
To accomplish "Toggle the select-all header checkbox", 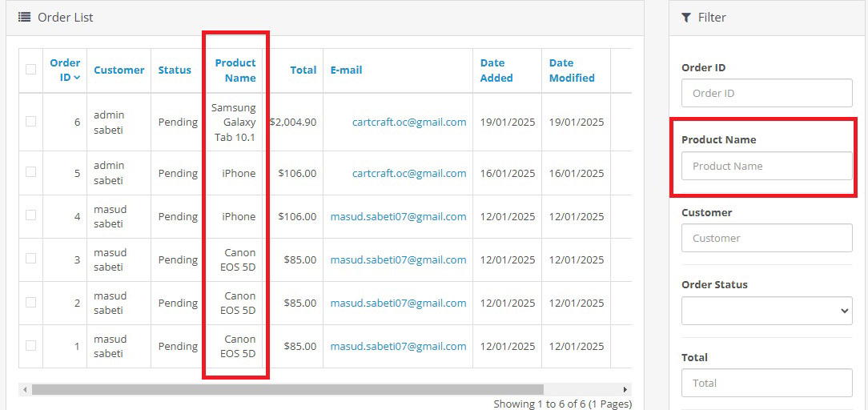I will coord(31,70).
